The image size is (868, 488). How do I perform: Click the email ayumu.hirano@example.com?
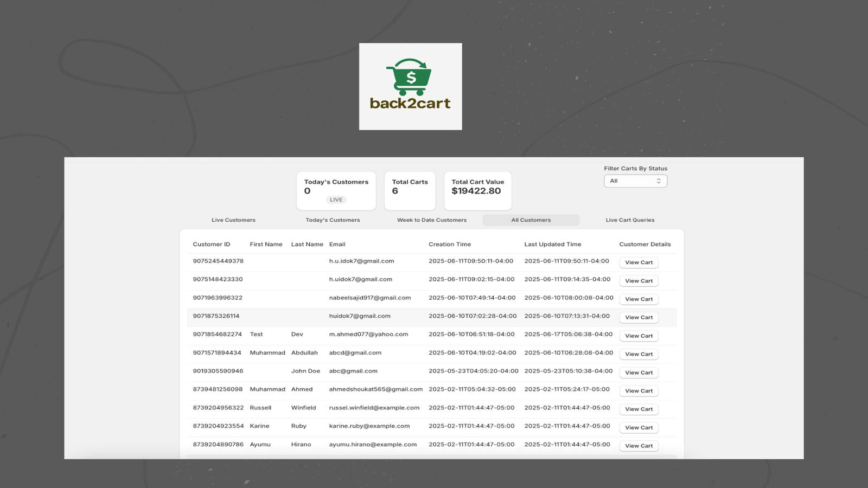click(373, 445)
